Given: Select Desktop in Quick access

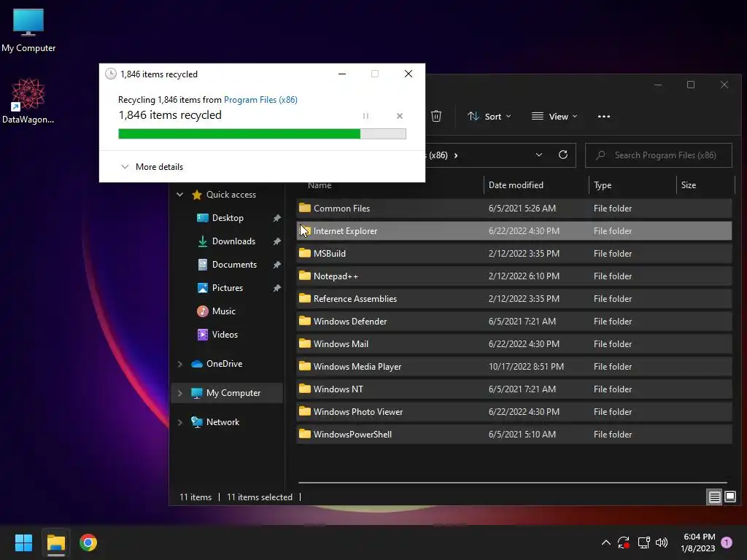Looking at the screenshot, I should [228, 217].
